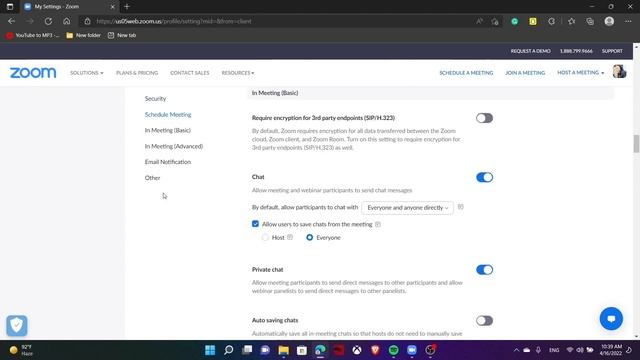640x360 pixels.
Task: Open the Windows Start menu
Action: click(x=210, y=350)
